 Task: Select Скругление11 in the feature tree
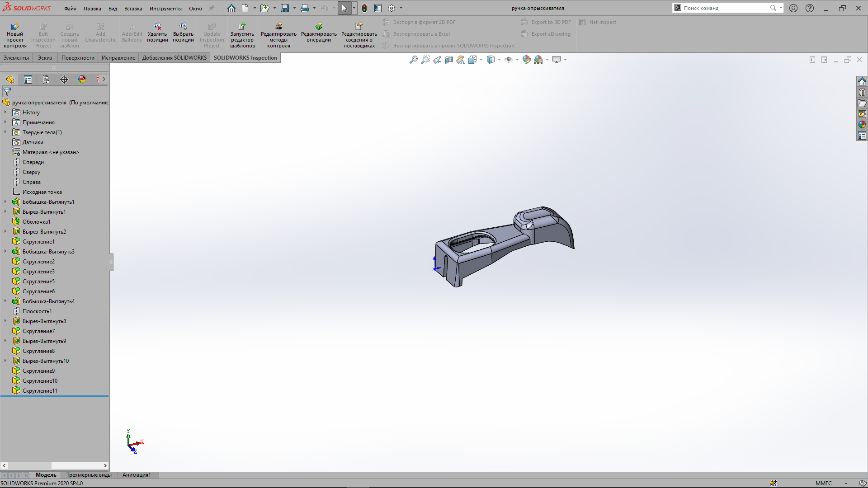40,391
